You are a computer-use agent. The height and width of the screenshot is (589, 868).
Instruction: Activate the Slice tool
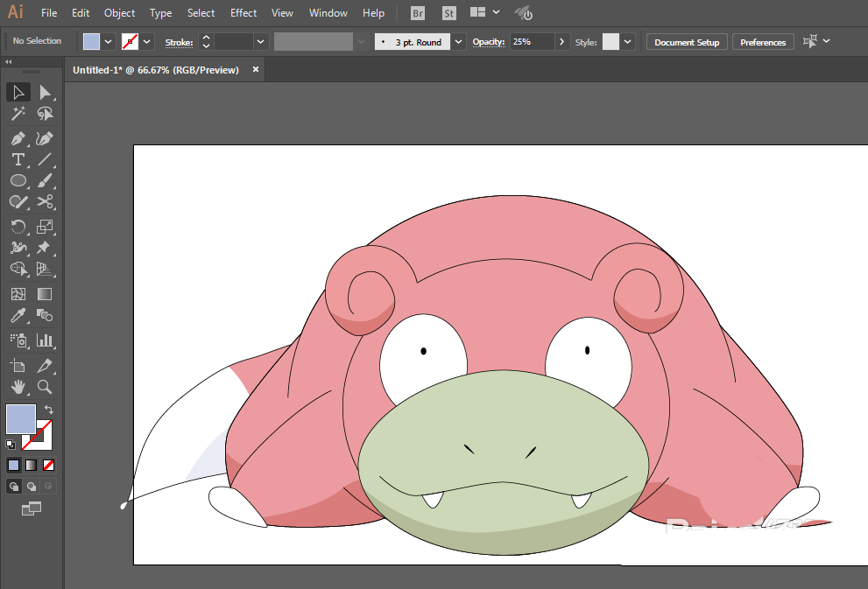[x=45, y=366]
